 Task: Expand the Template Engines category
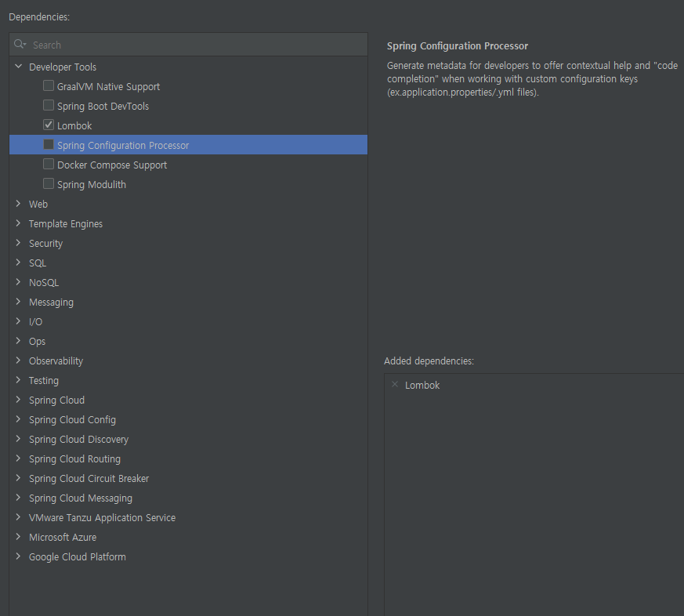(18, 223)
